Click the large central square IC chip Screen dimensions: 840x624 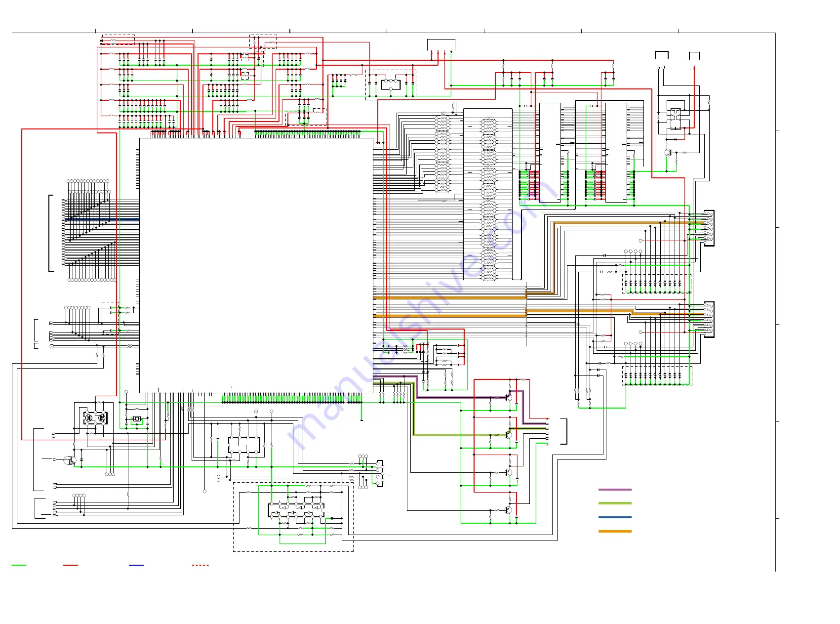256,265
